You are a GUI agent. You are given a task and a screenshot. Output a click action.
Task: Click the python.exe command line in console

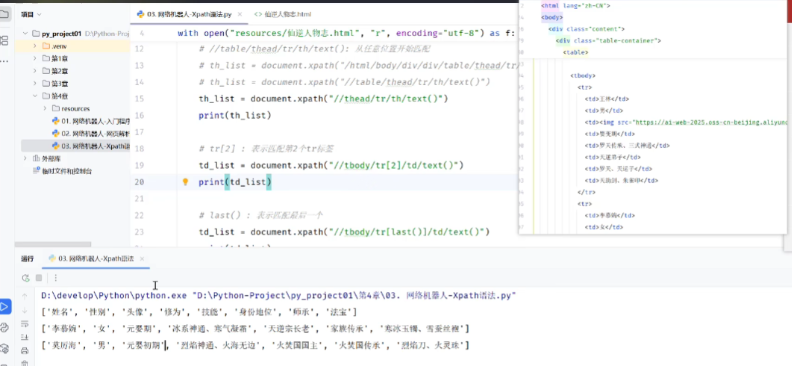[278, 296]
